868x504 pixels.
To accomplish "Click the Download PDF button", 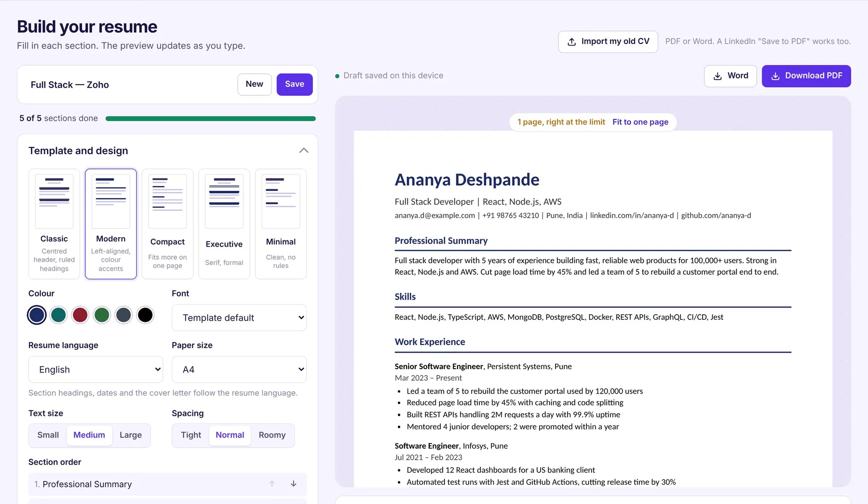I will [806, 76].
